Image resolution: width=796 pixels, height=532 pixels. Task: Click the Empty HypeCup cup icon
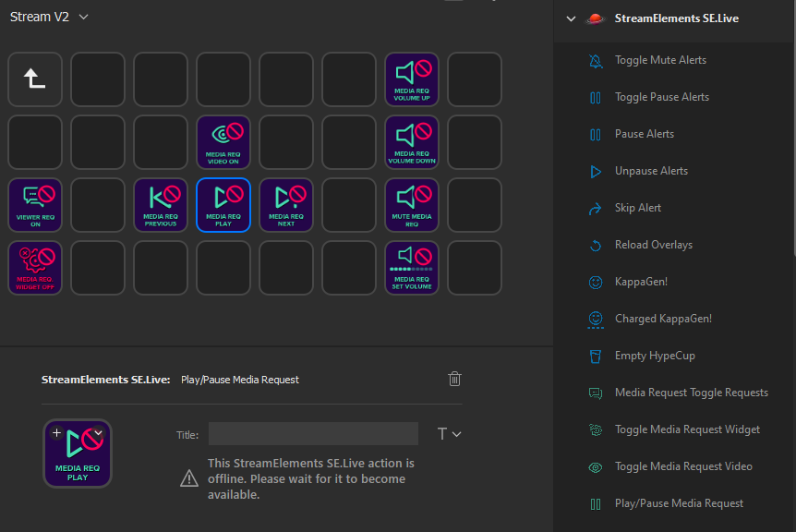point(596,357)
